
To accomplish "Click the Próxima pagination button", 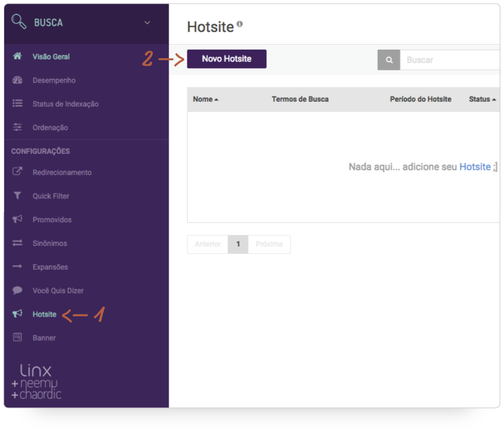I will point(269,244).
